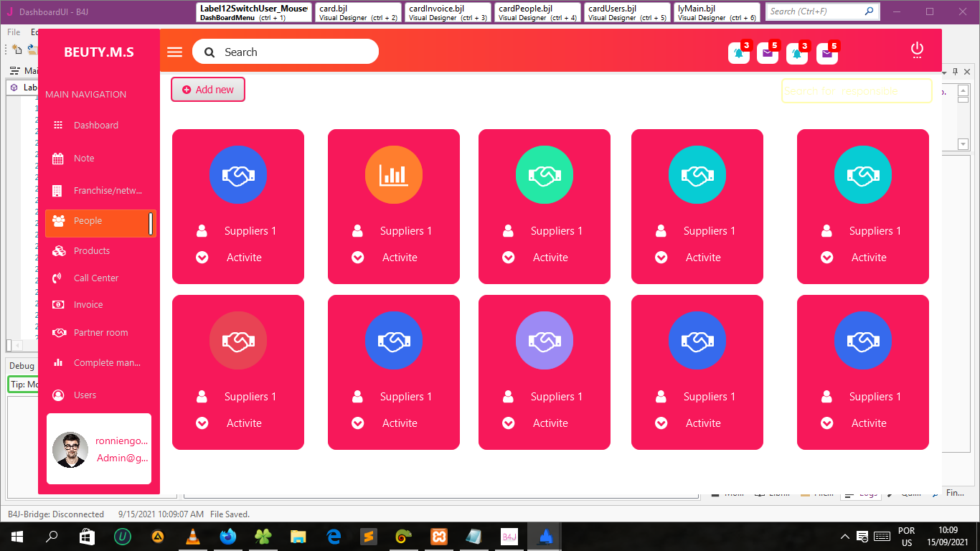Switch to the lyMain.bjl designer tab
Image resolution: width=980 pixels, height=551 pixels.
717,12
